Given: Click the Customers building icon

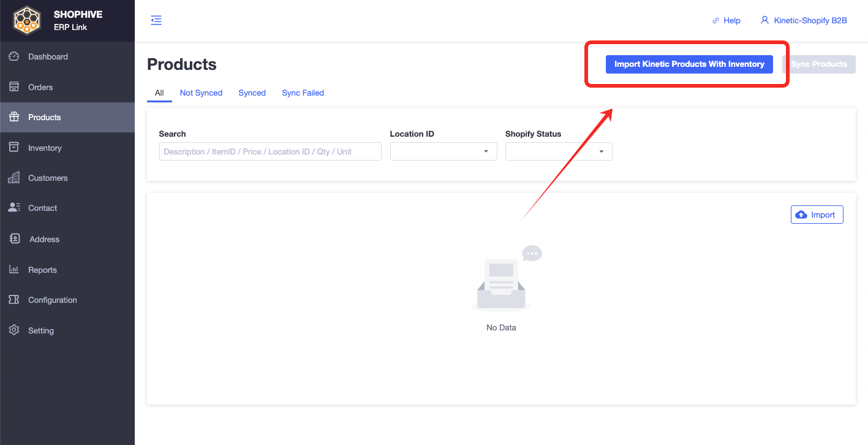Looking at the screenshot, I should point(14,178).
